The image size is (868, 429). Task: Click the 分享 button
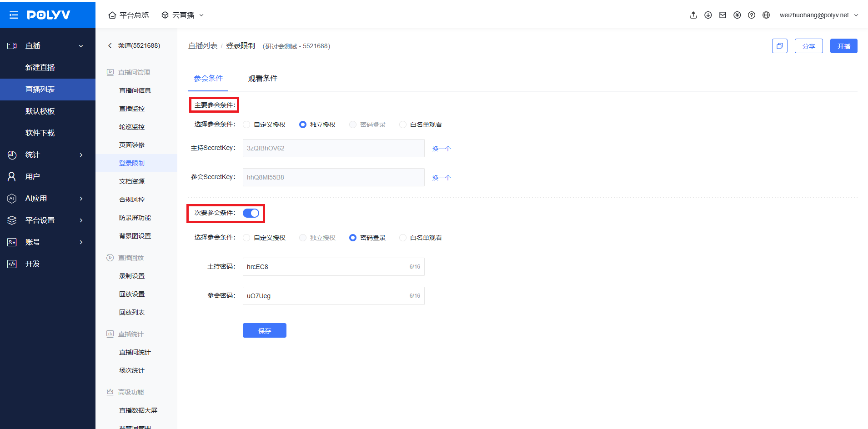(x=809, y=46)
